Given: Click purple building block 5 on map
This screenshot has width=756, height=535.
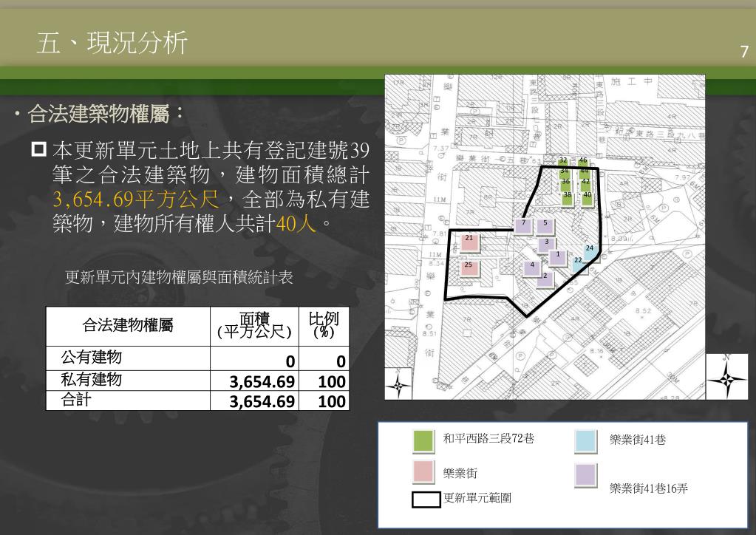Looking at the screenshot, I should coord(545,226).
